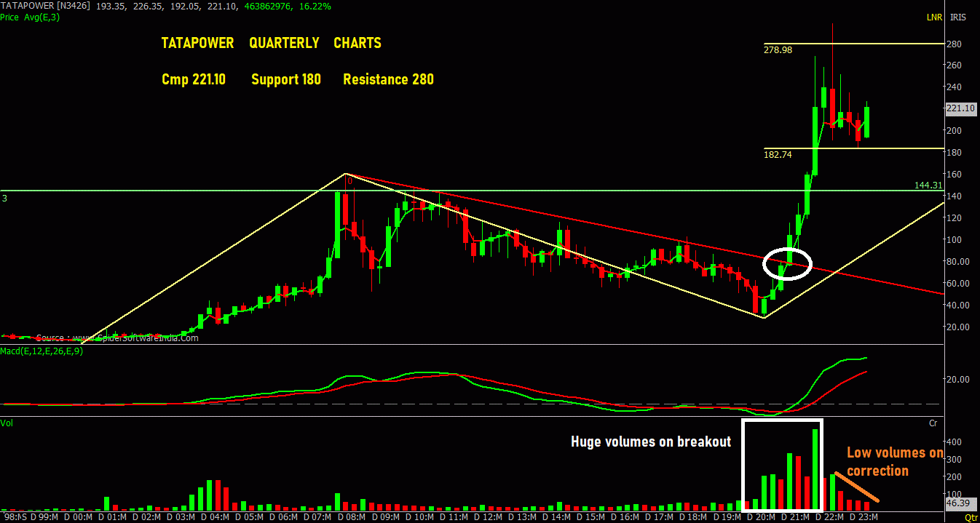The image size is (980, 523).
Task: Click the Vol panel label
Action: click(7, 422)
